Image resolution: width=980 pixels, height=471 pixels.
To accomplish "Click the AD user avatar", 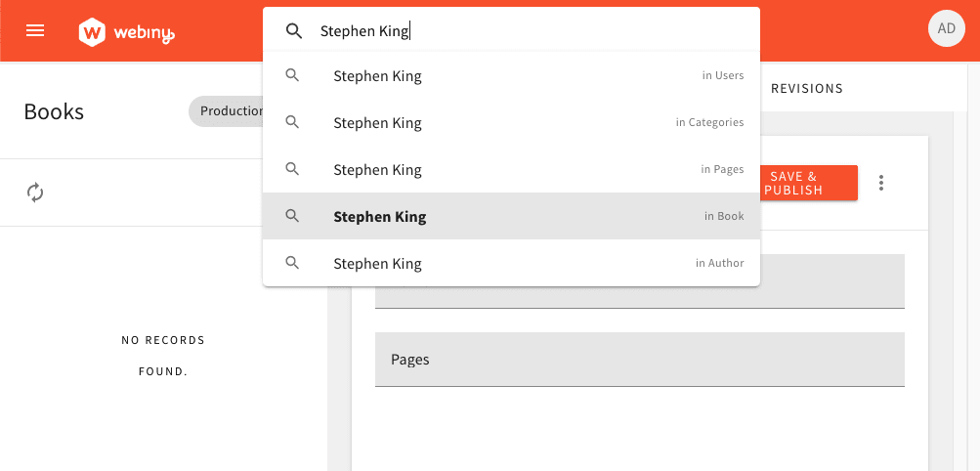I will click(x=946, y=29).
